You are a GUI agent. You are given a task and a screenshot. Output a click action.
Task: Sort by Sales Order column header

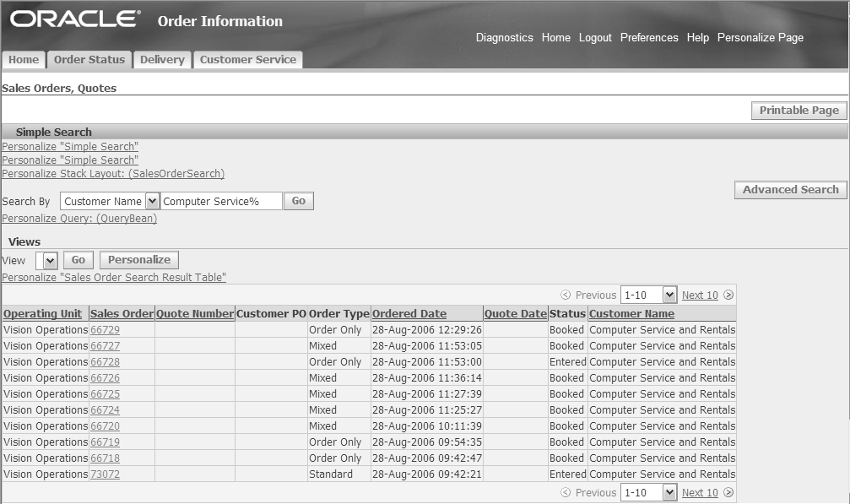pyautogui.click(x=122, y=313)
